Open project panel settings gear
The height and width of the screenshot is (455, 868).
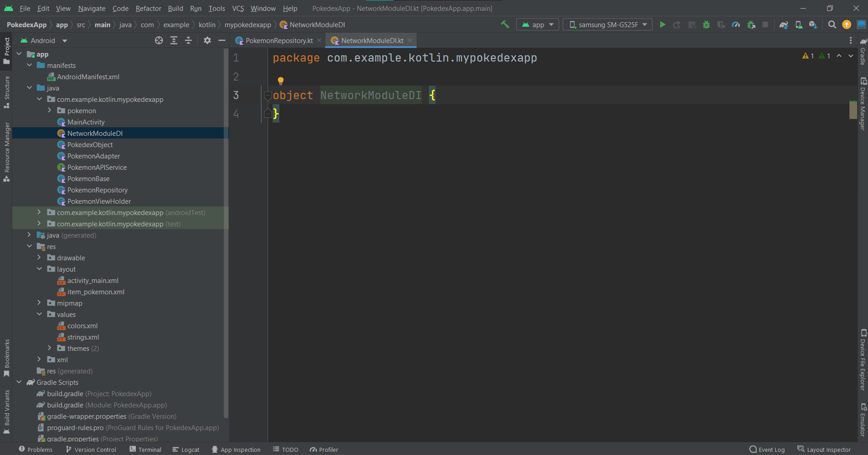pos(207,41)
